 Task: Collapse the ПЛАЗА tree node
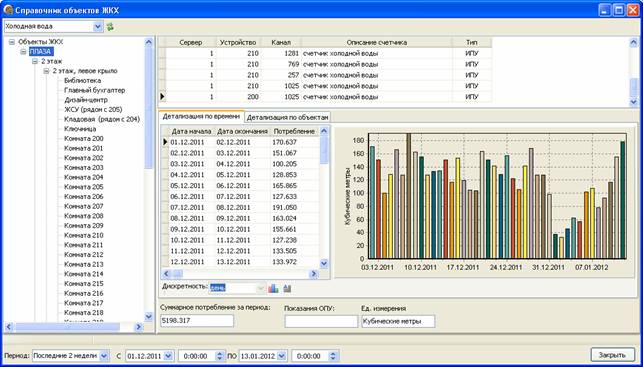click(x=23, y=52)
